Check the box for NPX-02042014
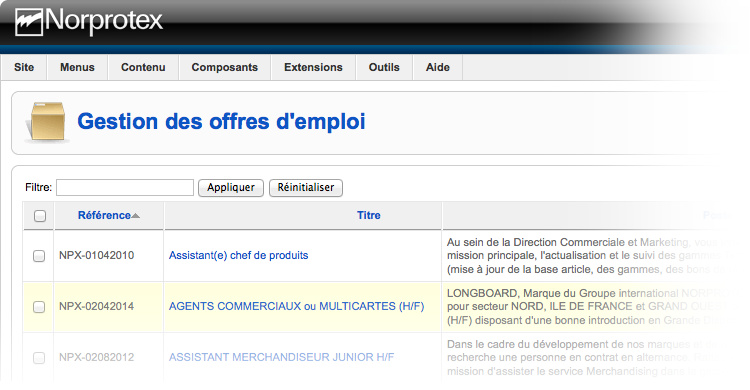This screenshot has height=390, width=750. point(39,307)
